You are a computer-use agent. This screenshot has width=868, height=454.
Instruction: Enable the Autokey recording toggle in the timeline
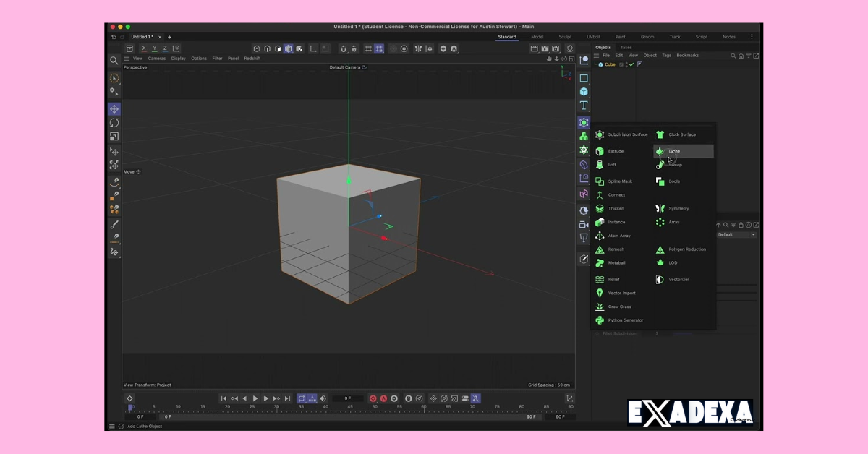pos(383,398)
